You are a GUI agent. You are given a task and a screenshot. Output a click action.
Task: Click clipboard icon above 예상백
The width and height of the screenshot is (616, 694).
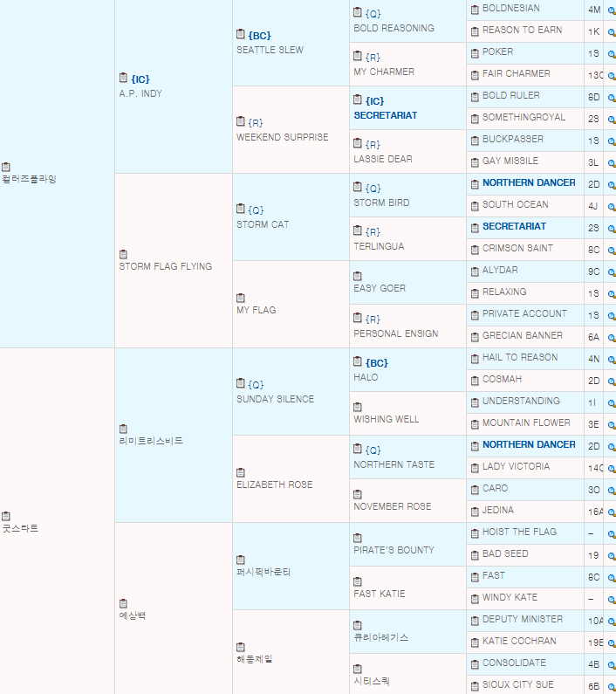123,604
